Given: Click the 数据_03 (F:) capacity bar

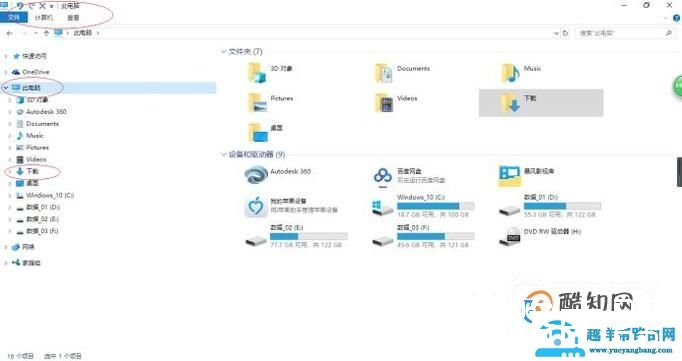Looking at the screenshot, I should (435, 236).
